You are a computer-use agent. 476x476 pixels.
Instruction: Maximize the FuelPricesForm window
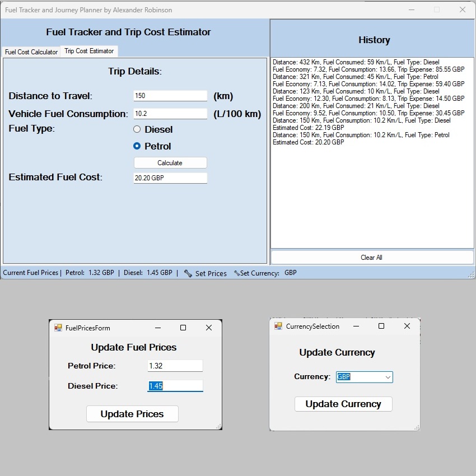point(183,328)
